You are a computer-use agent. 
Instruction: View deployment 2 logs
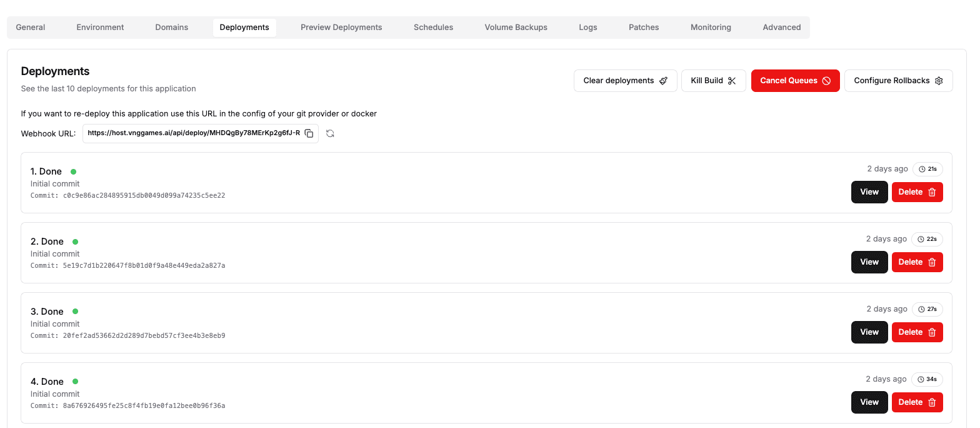pyautogui.click(x=869, y=262)
